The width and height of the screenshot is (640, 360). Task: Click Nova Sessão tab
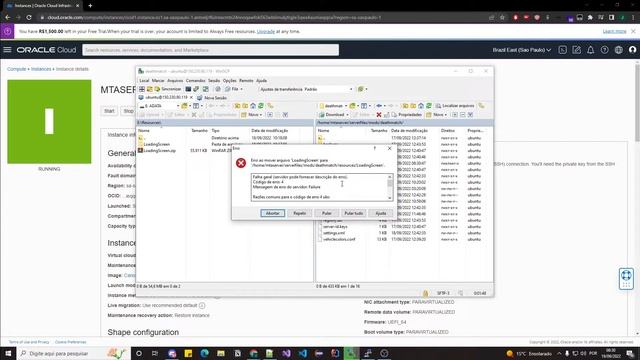click(212, 98)
